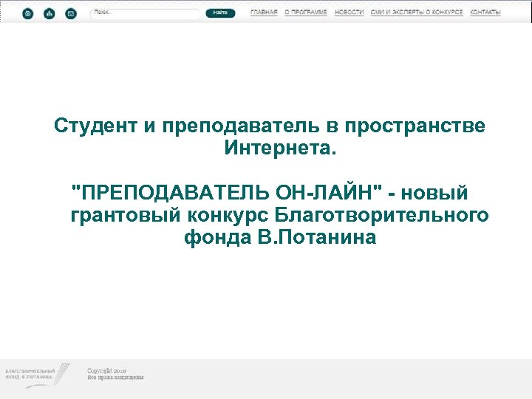Open СМИ И ЭКСПЕРТЫ О КОНКУРСЕ

pyautogui.click(x=417, y=13)
